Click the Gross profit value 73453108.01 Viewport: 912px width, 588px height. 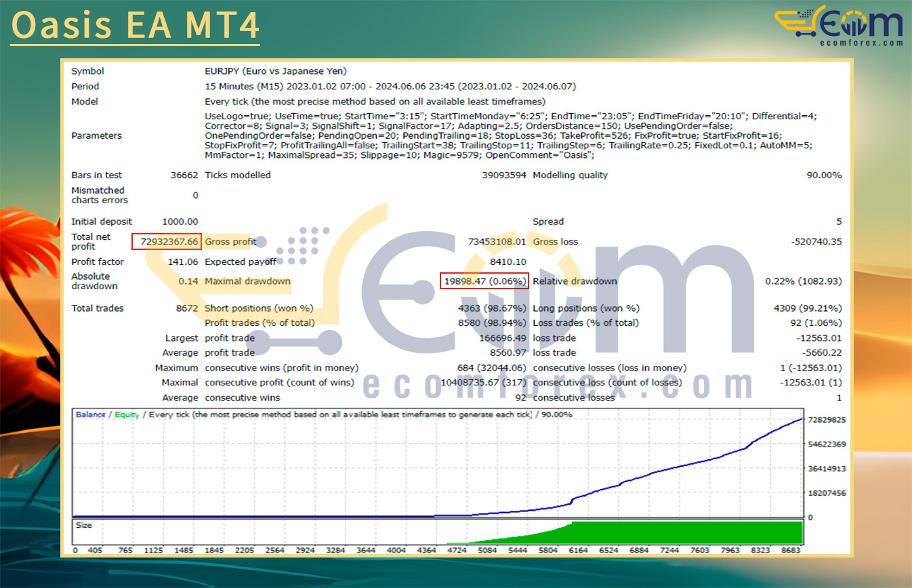[497, 242]
